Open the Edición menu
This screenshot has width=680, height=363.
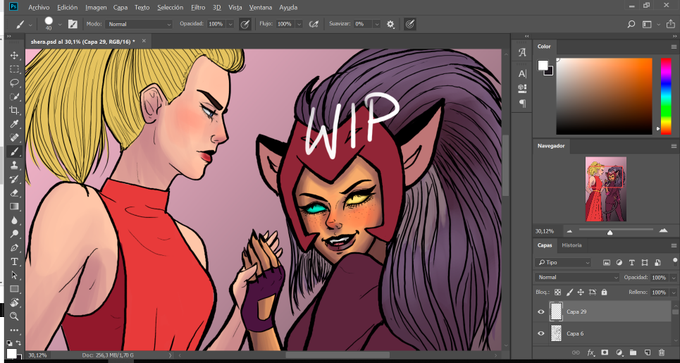coord(67,7)
